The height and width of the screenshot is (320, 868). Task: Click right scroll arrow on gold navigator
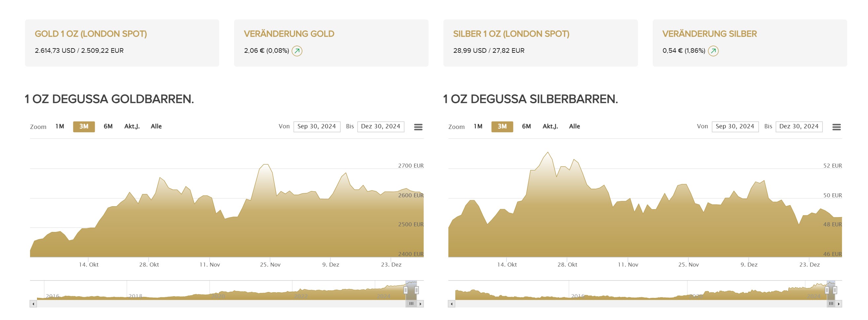pos(420,304)
